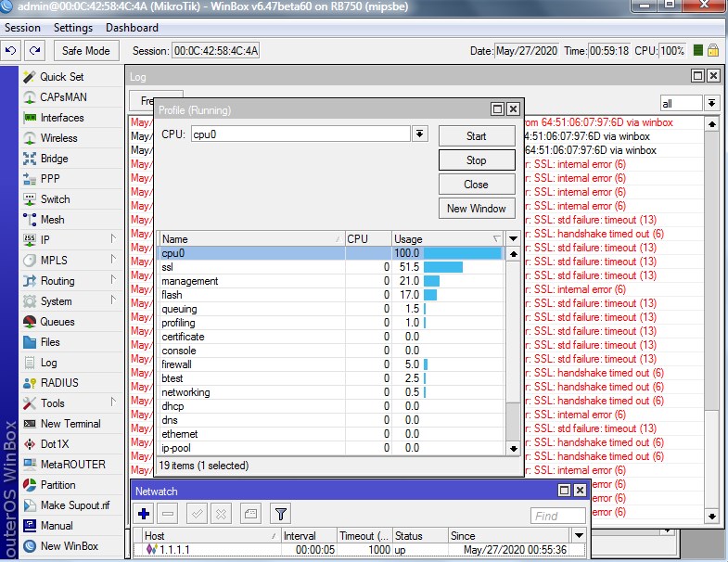Click Netwatch remove minus icon
Screen dimensions: 728x562
168,514
